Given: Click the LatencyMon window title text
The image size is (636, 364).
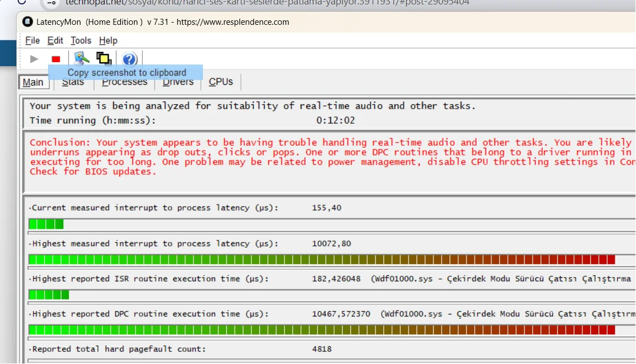Looking at the screenshot, I should [x=163, y=22].
